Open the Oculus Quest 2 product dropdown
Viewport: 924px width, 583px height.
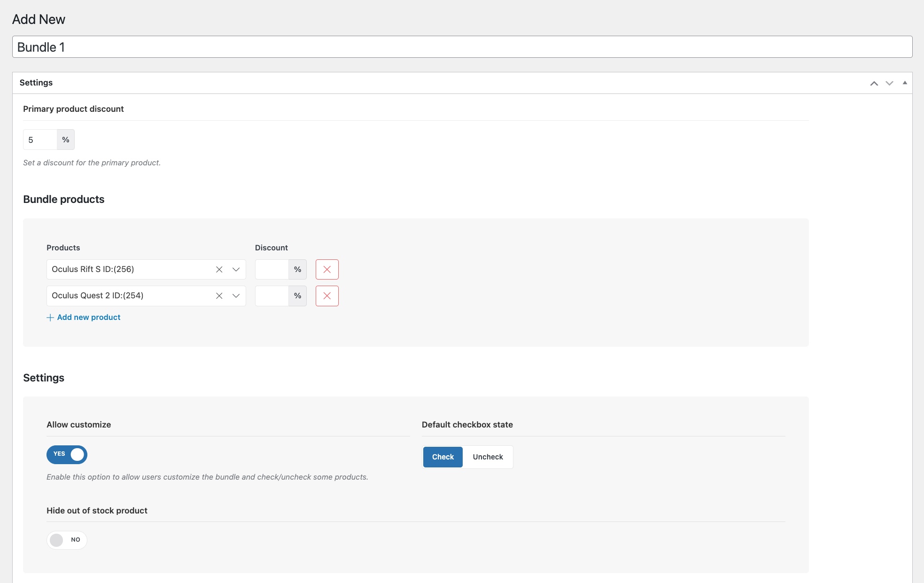pos(236,296)
